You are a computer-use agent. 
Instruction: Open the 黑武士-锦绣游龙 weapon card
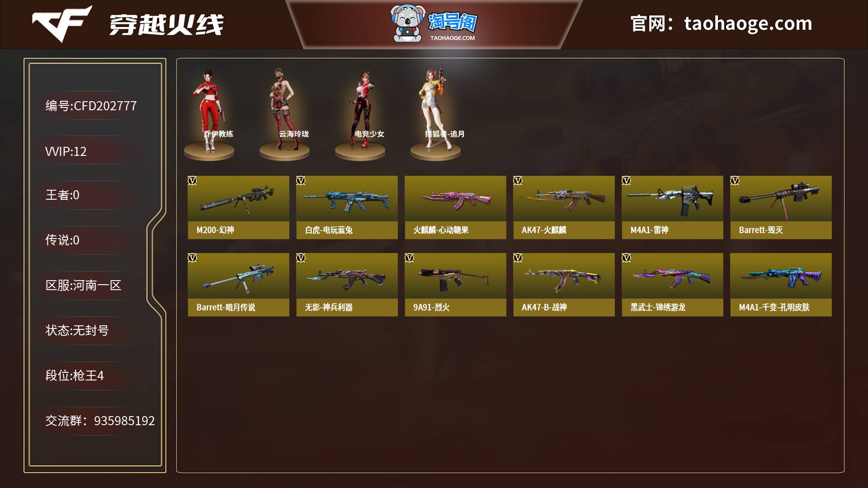click(x=673, y=285)
